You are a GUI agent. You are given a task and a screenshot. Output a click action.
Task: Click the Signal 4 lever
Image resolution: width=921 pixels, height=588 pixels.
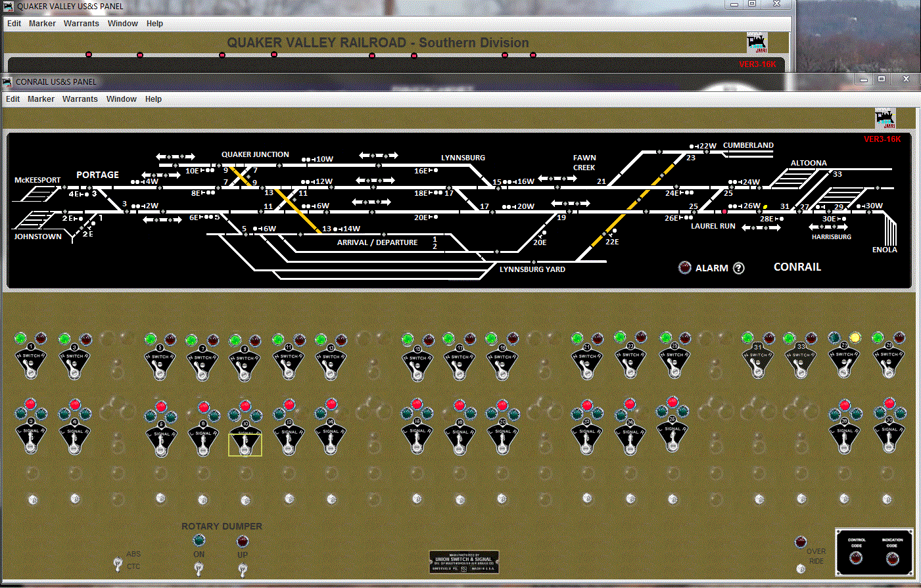pos(75,443)
